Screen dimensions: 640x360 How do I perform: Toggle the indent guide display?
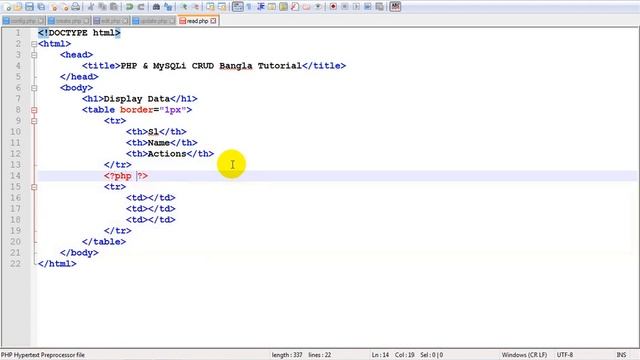260,7
